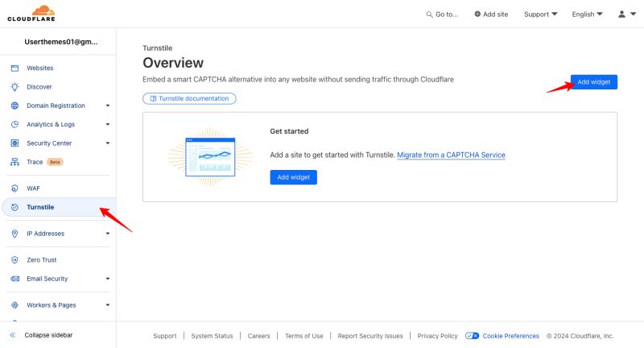Viewport: 644px width, 348px height.
Task: Expand the Workers & Pages submenu arrow
Action: click(x=108, y=304)
